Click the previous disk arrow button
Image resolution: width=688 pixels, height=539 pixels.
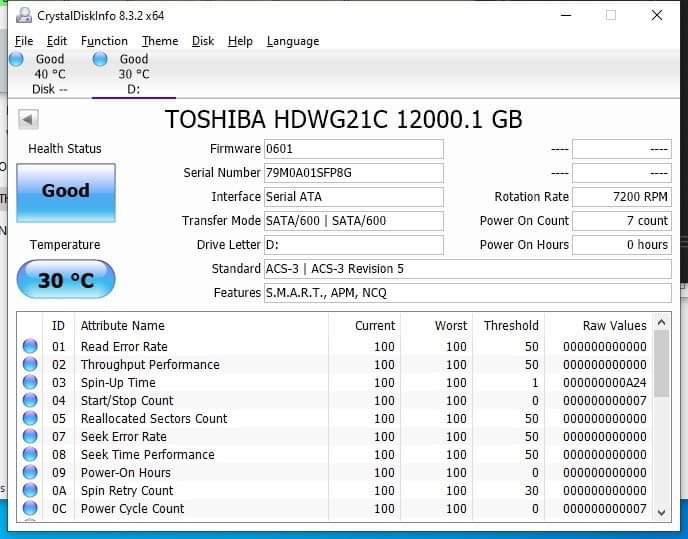[28, 120]
